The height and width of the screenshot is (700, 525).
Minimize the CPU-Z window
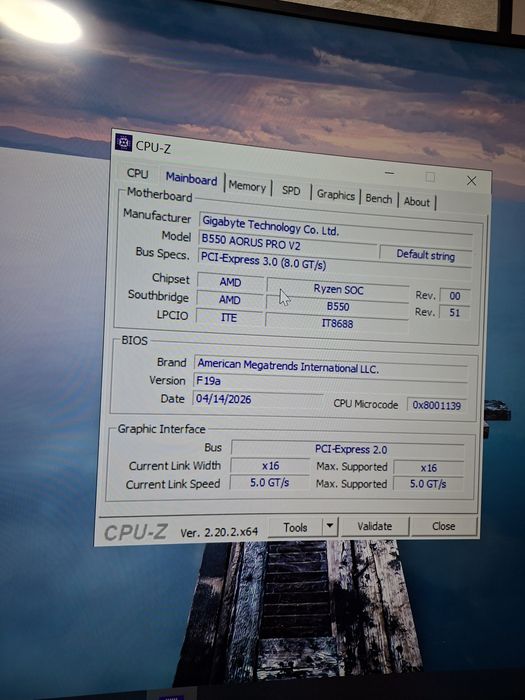point(389,173)
